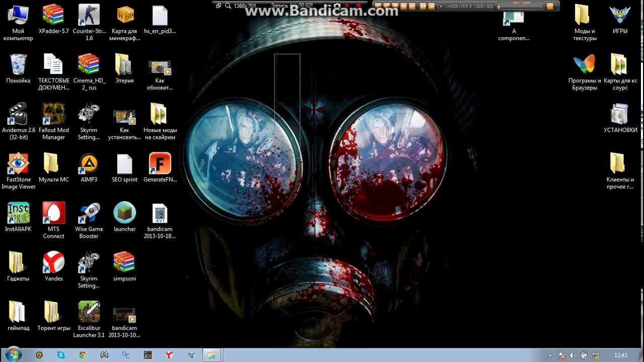Viewport: 644px width, 362px height.
Task: Open the Програмы и Браузеры icon
Action: pos(585,72)
